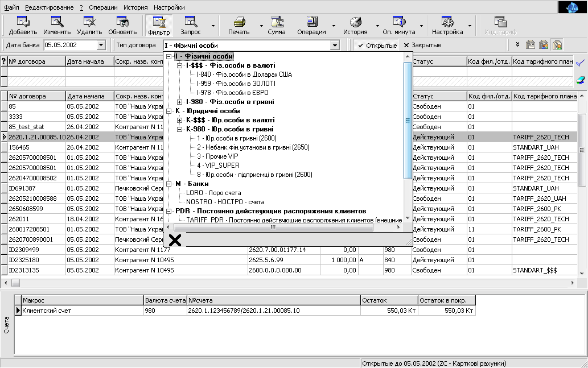
Task: Click the tree's horizontal scrollbar thumb
Action: pos(273,227)
